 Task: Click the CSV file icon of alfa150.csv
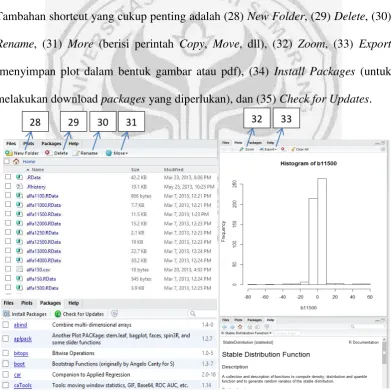coord(19,269)
